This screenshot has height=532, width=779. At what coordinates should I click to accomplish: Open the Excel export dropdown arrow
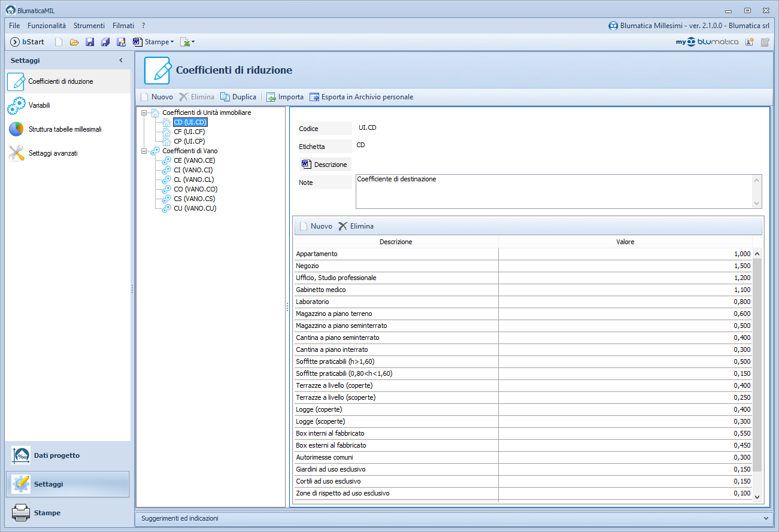click(x=193, y=42)
